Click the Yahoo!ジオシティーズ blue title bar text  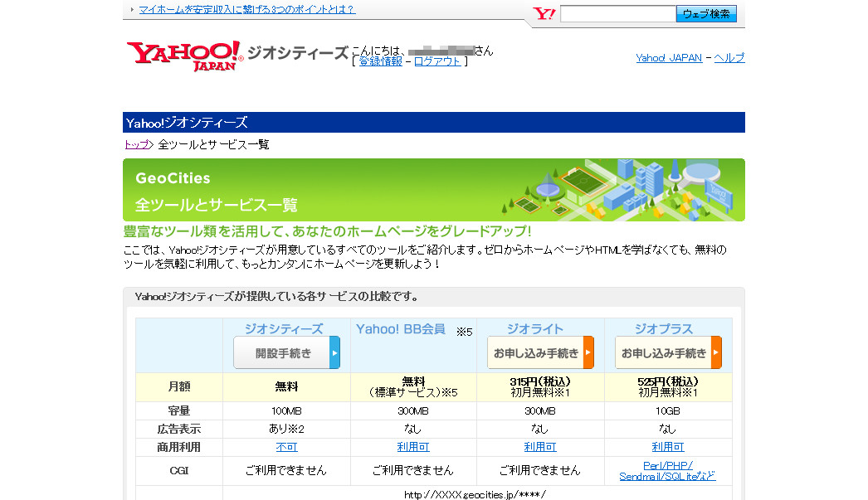pos(187,123)
